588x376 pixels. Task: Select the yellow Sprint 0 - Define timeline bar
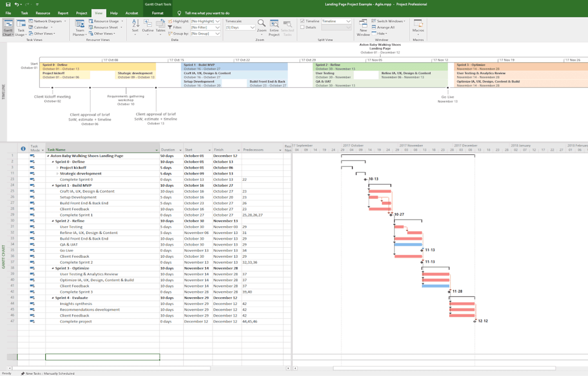[98, 67]
